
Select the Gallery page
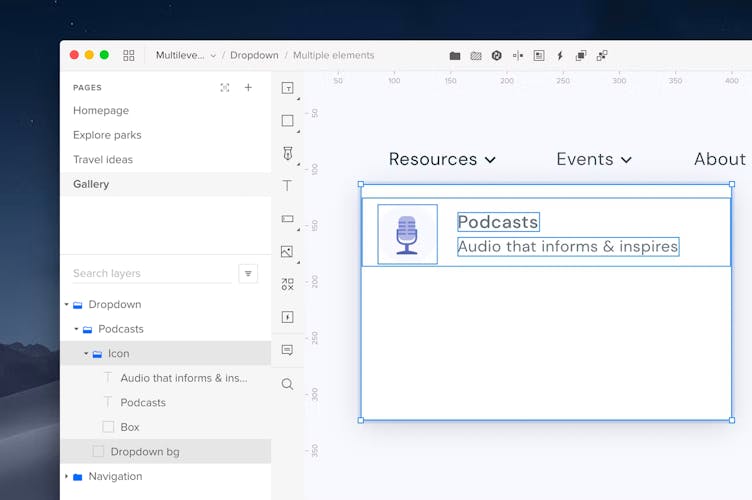[x=165, y=184]
